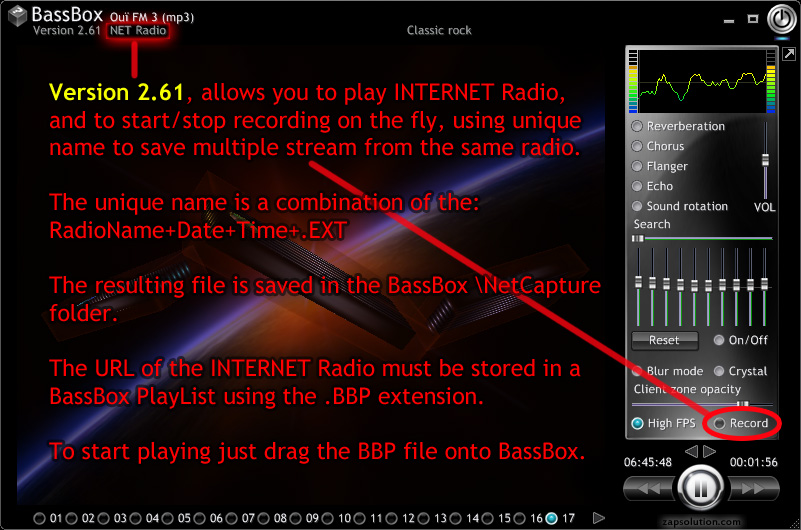Click the small right arrow above pause button
The height and width of the screenshot is (530, 801).
coord(710,451)
